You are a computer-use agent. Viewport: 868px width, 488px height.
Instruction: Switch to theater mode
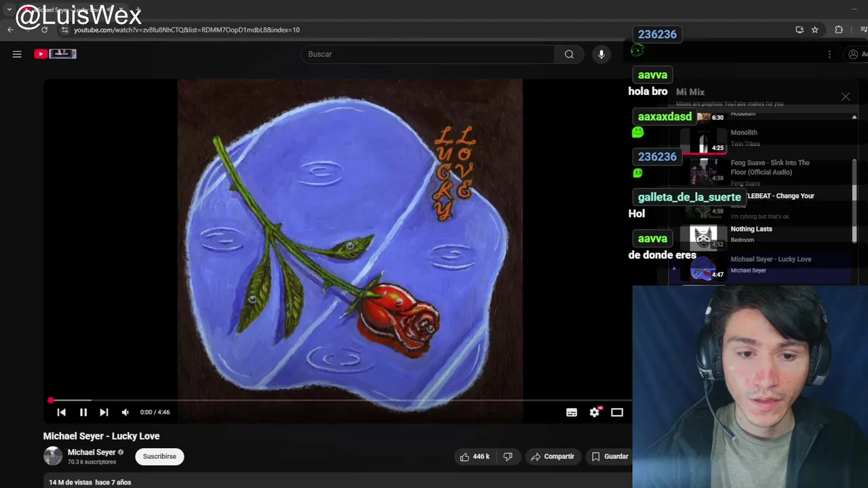(617, 412)
